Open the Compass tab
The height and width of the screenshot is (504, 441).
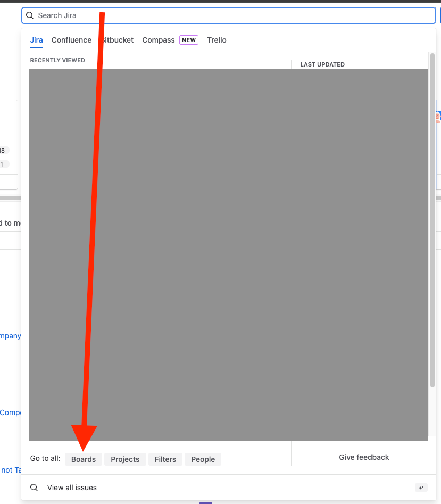159,40
